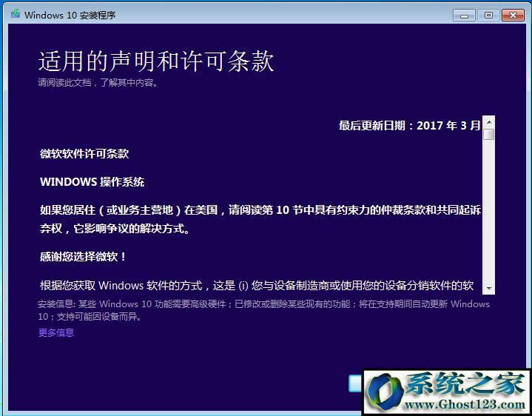The height and width of the screenshot is (416, 532).
Task: Close the Windows 10 安装程序 window
Action: (x=513, y=16)
